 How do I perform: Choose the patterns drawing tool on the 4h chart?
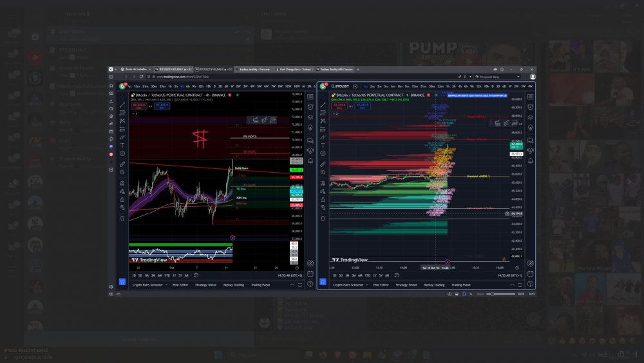(x=122, y=121)
